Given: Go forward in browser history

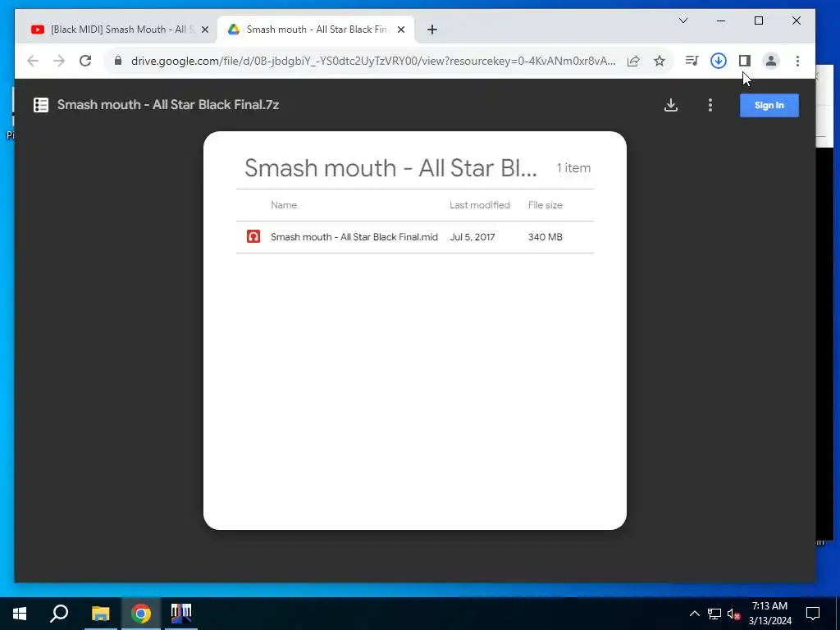Looking at the screenshot, I should pyautogui.click(x=59, y=61).
